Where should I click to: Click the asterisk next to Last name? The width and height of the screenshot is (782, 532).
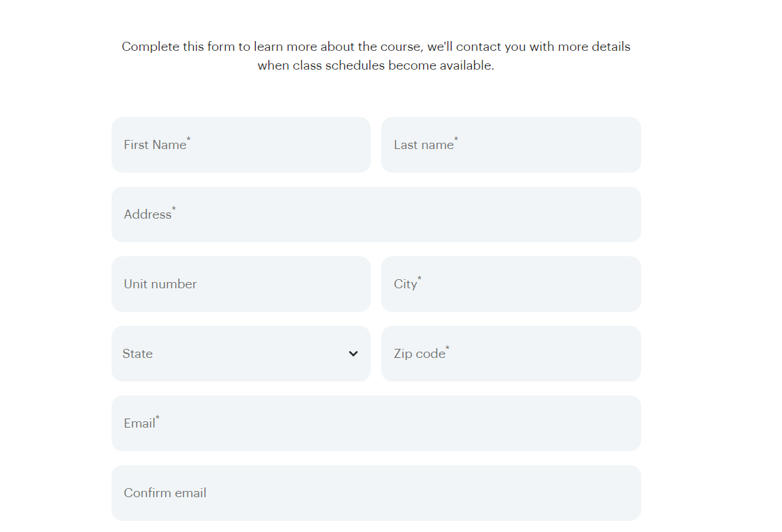[456, 139]
